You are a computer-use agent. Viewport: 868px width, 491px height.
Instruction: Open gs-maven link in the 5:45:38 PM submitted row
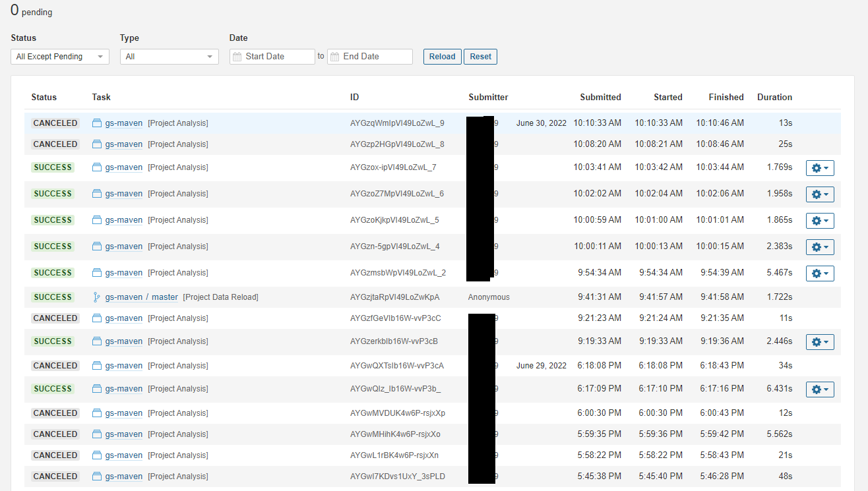pos(124,477)
